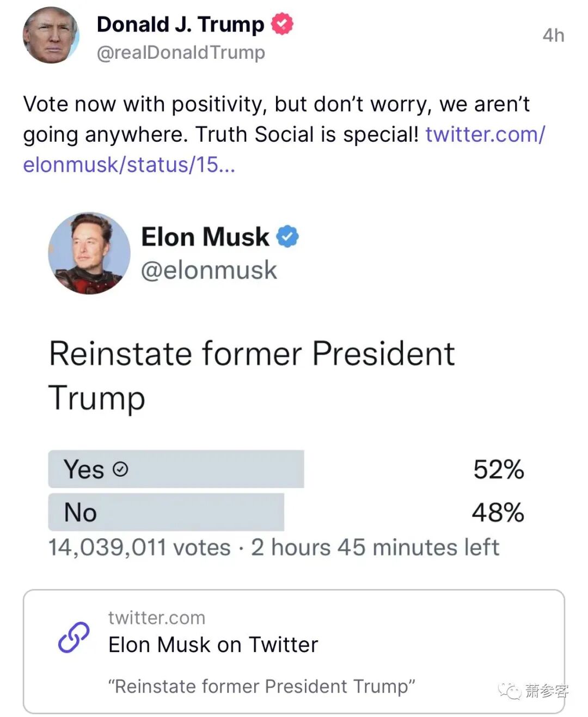
Task: Click the Reinstate former President Trump poll title
Action: click(x=250, y=375)
